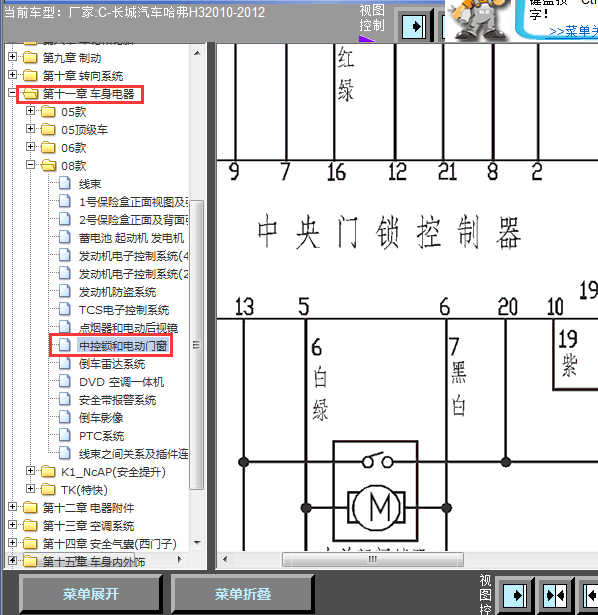The image size is (598, 615).
Task: Expand the 第十四章 安全气囊(西门子) chapter node
Action: click(x=13, y=543)
